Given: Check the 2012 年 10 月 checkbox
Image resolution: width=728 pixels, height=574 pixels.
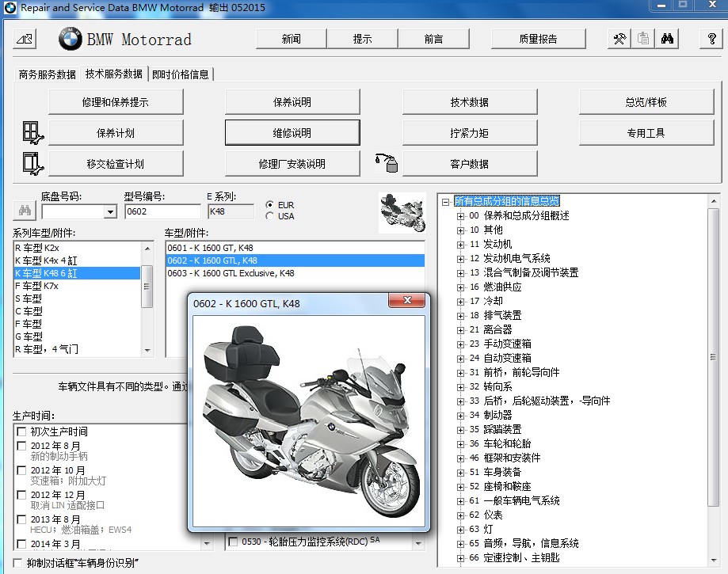Looking at the screenshot, I should 21,470.
